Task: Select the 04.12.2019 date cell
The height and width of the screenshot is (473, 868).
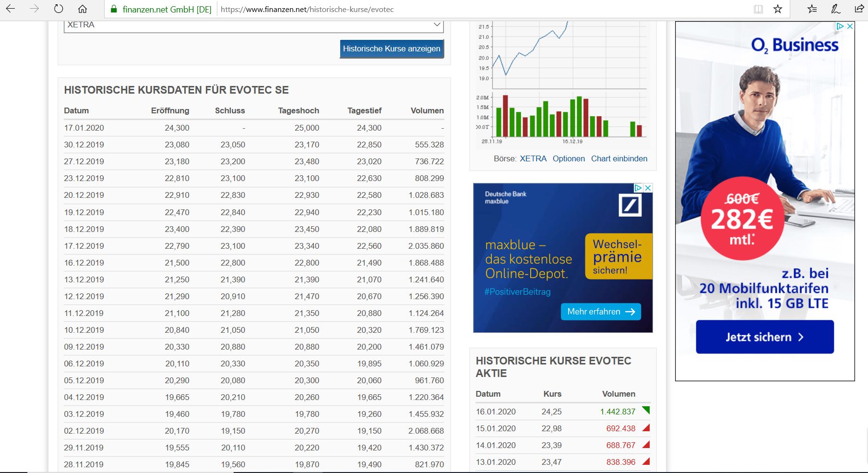Action: [x=84, y=397]
